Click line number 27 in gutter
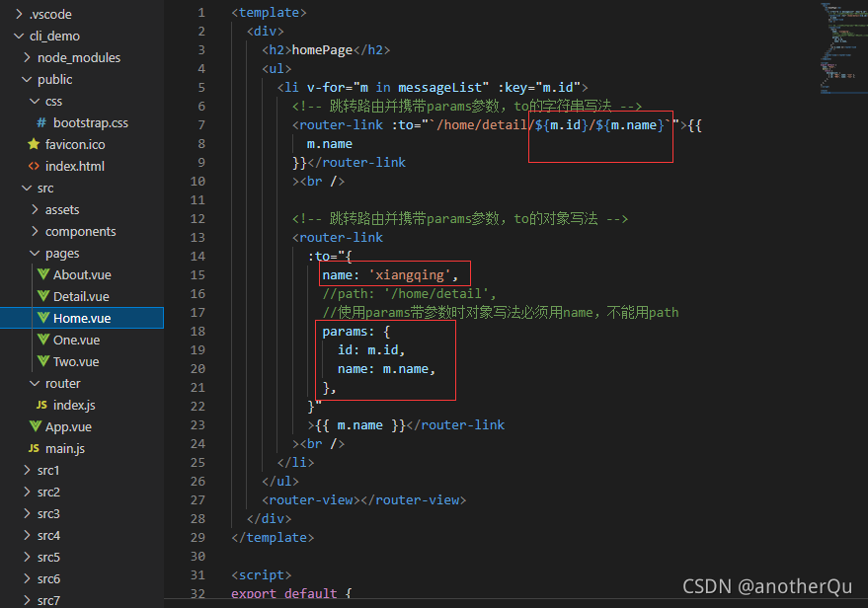This screenshot has width=868, height=608. pos(197,500)
